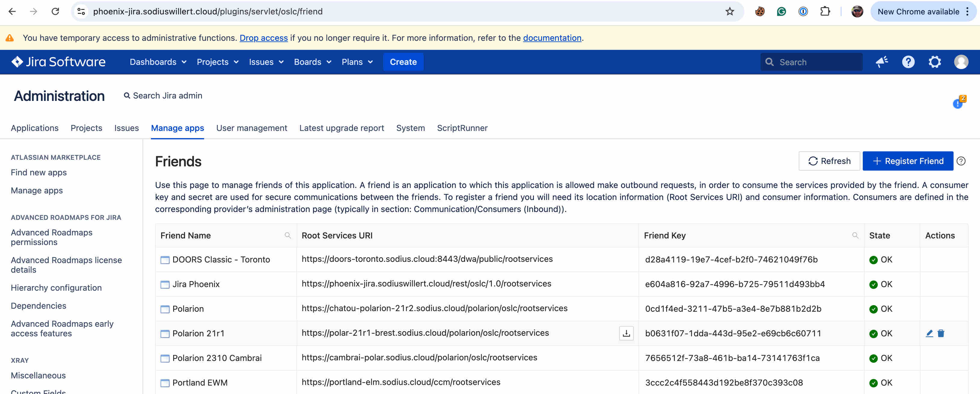Open Xray Miscellaneous sidebar link
Screen dimensions: 980x394
click(x=38, y=375)
